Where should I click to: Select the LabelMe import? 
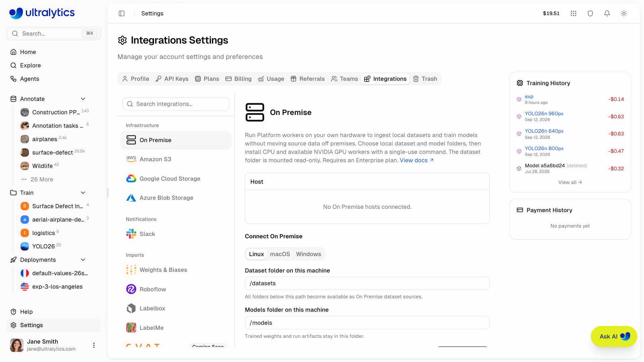[x=176, y=328]
